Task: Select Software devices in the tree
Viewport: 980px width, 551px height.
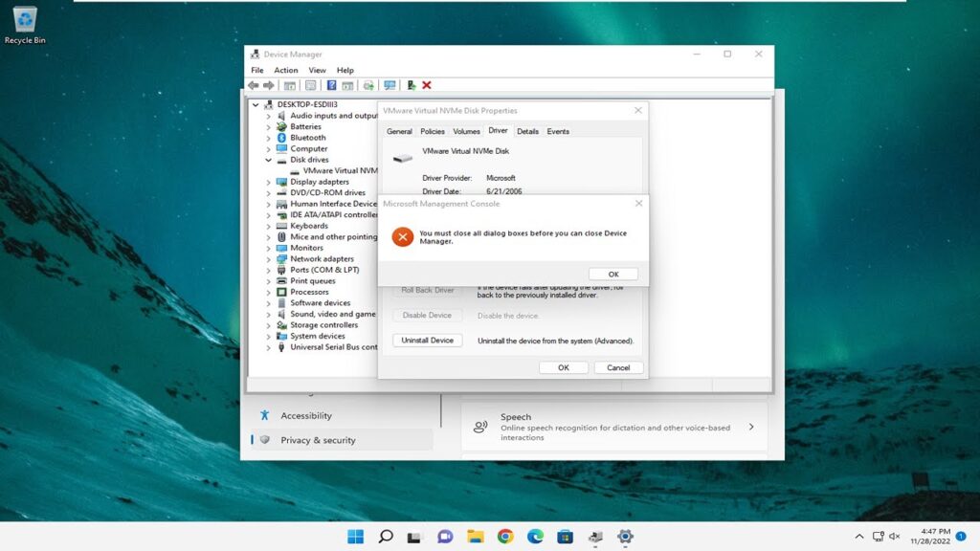Action: [320, 303]
